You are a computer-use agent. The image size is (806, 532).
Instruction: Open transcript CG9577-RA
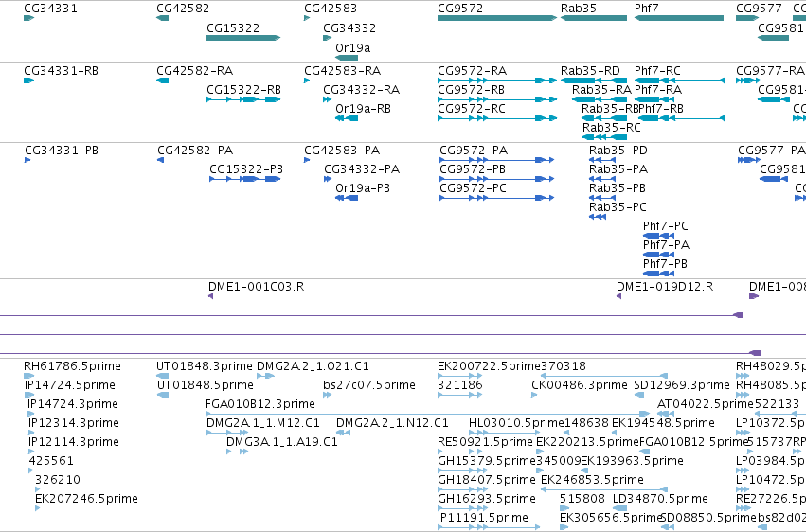click(771, 71)
